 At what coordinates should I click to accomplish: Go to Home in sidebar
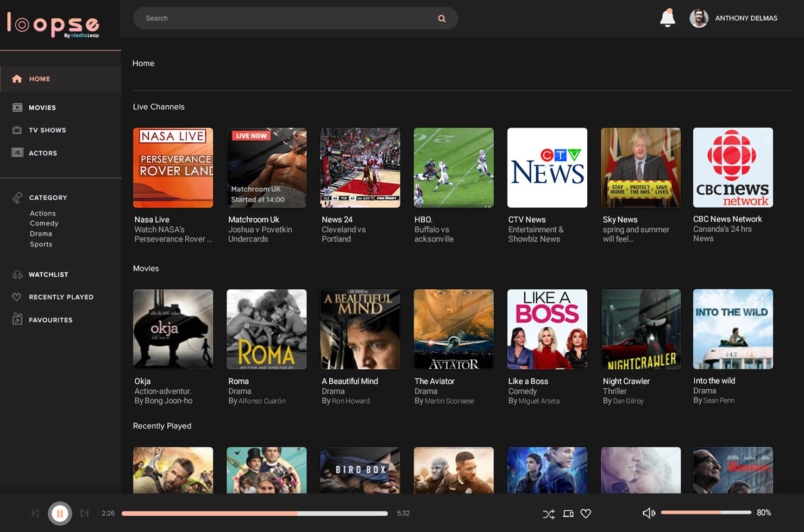point(60,79)
